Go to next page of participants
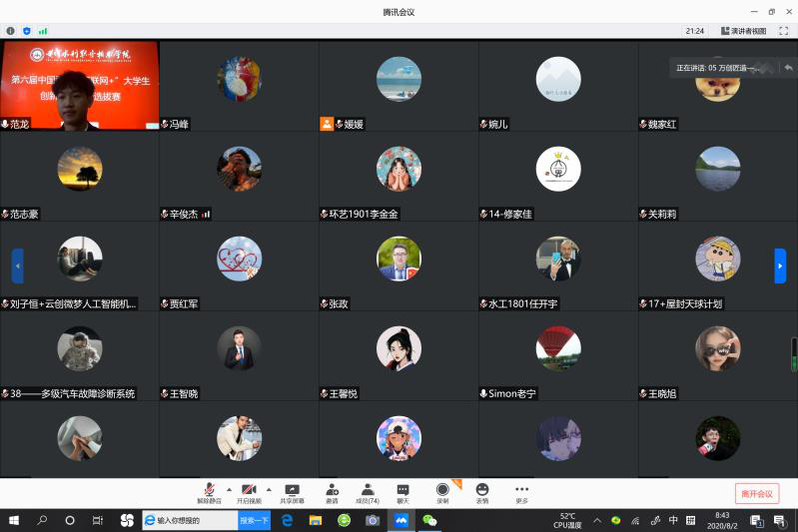The height and width of the screenshot is (532, 798). click(780, 266)
